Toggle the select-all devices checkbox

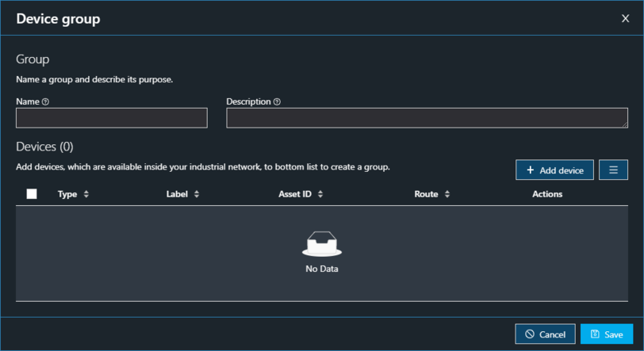tap(32, 194)
